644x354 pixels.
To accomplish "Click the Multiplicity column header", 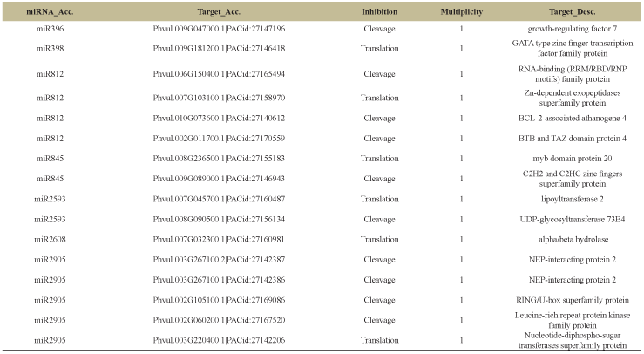I will [x=461, y=11].
